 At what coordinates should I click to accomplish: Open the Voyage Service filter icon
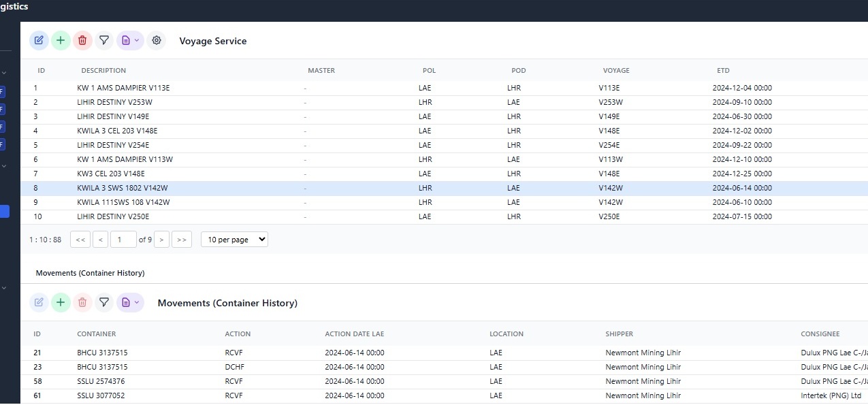pyautogui.click(x=104, y=41)
